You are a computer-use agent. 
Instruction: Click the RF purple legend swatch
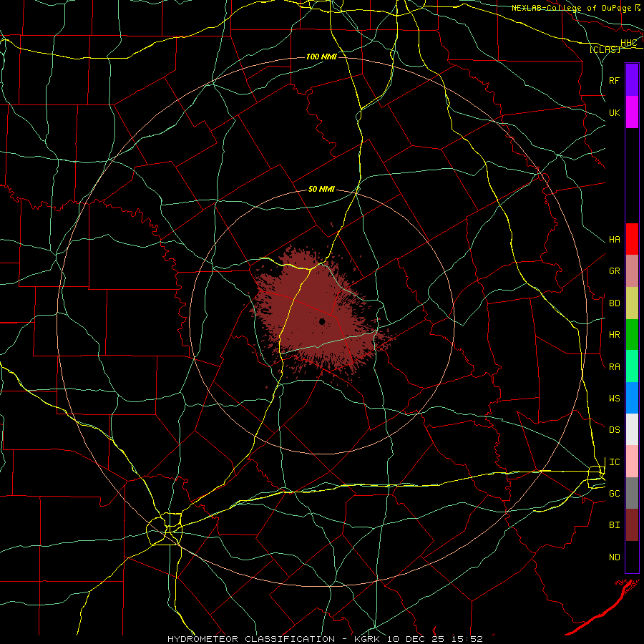coord(632,80)
